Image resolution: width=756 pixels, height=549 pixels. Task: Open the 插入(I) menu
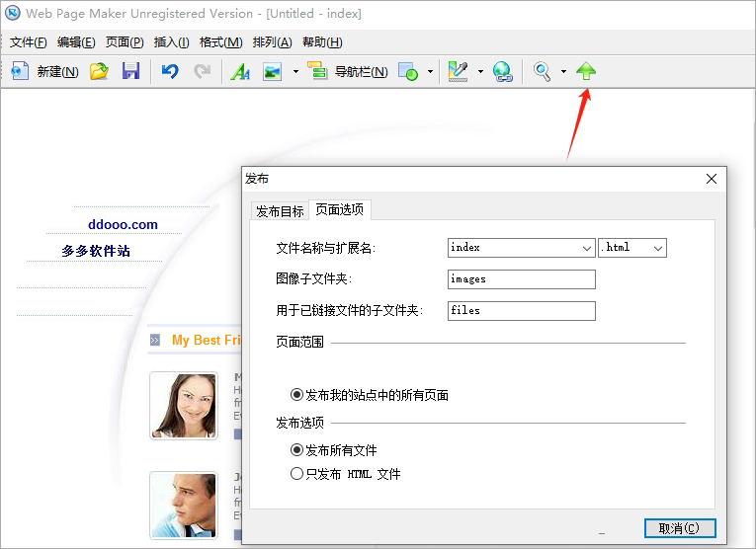171,42
